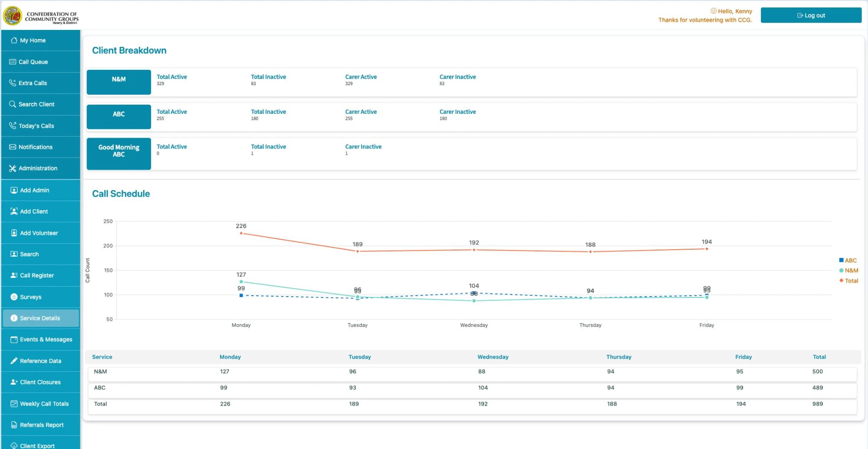Click the Add Admin person icon
The image size is (868, 449).
click(x=14, y=190)
